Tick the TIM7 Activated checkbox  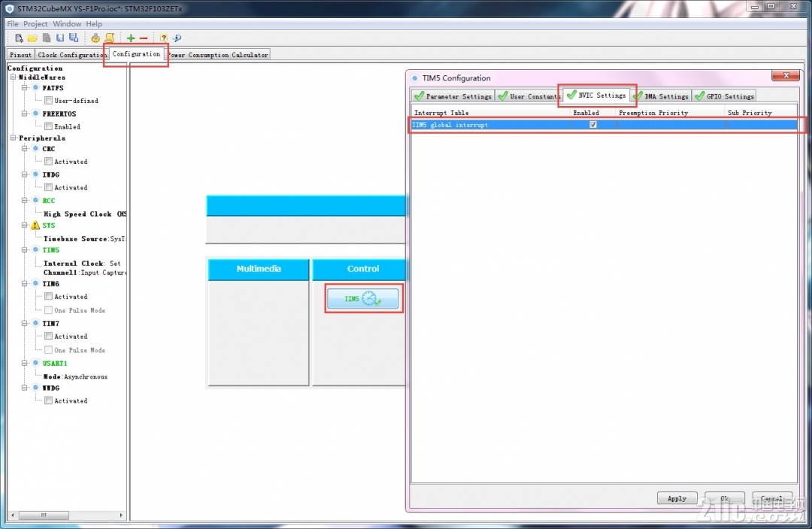pos(48,336)
